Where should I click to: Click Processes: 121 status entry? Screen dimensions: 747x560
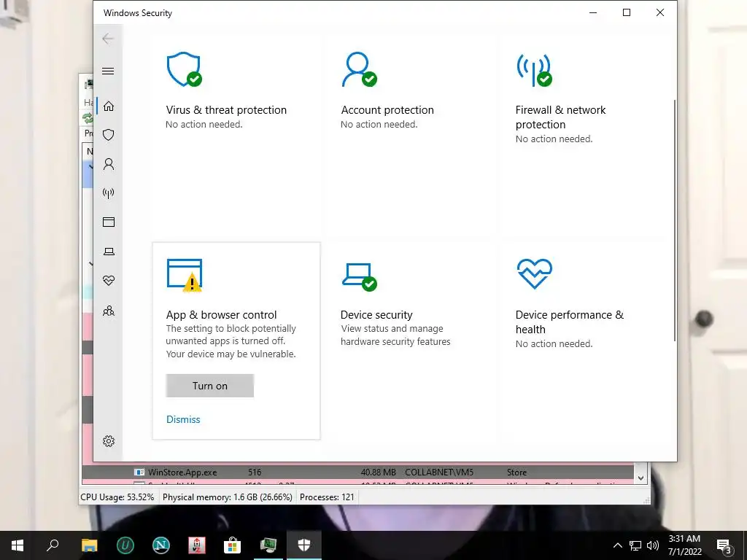327,497
